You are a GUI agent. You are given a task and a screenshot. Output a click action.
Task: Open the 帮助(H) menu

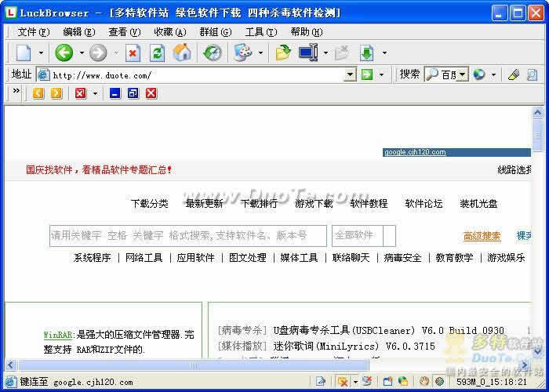[307, 32]
